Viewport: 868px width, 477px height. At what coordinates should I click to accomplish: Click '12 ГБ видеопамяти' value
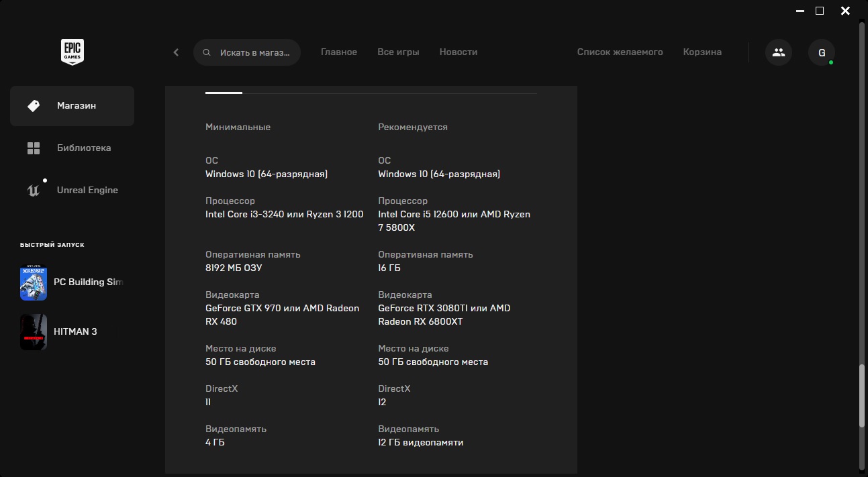coord(421,443)
